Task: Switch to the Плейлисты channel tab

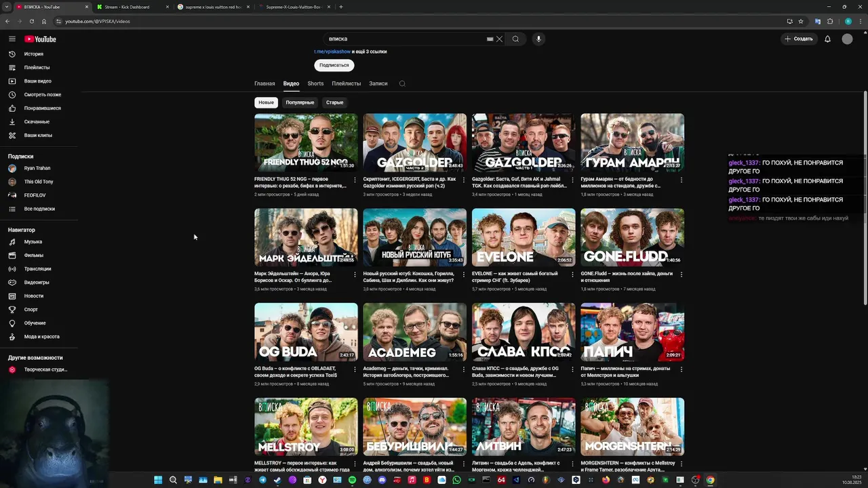Action: [x=346, y=83]
